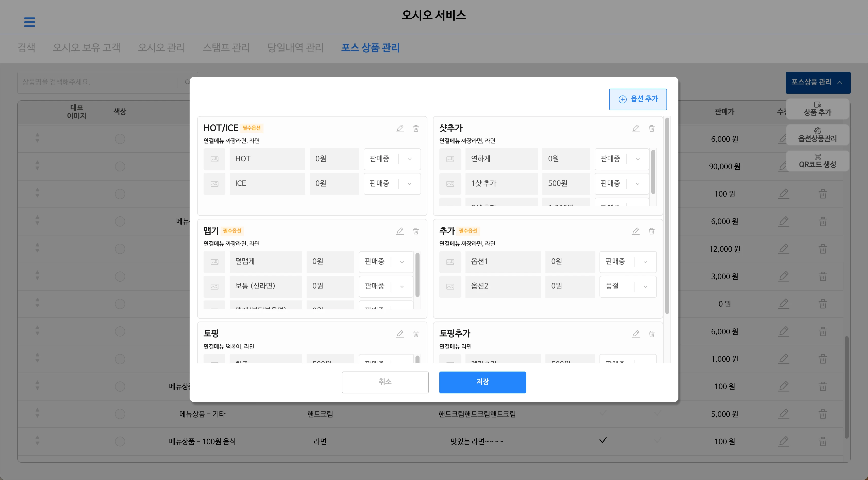Screen dimensions: 868x480
Task: Switch to the 오시오 관리 tab
Action: click(x=161, y=47)
